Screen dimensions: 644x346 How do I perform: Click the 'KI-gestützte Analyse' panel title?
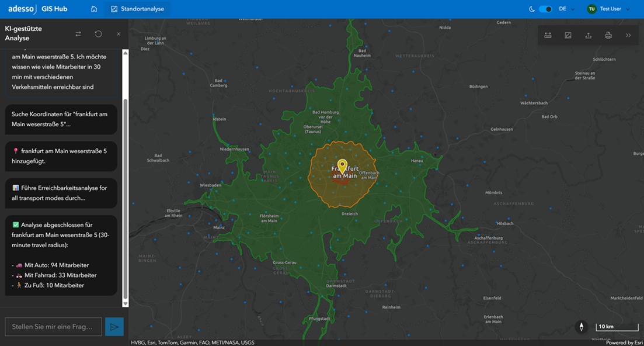[23, 33]
